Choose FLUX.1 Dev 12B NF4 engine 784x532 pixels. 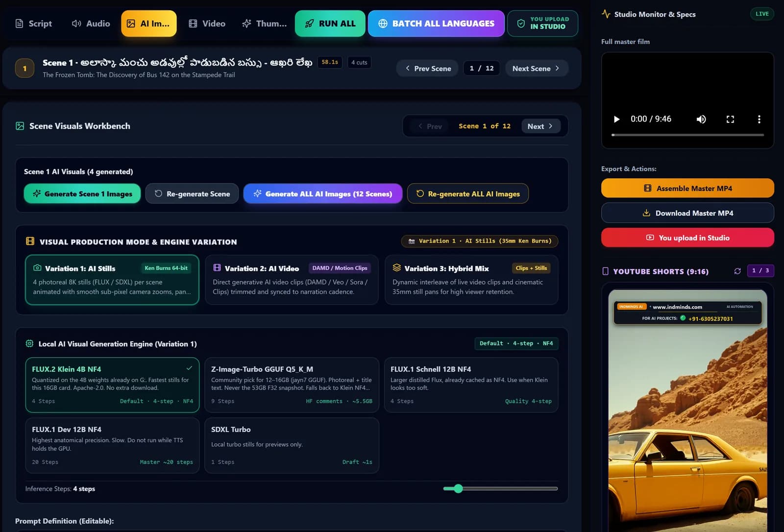point(112,445)
